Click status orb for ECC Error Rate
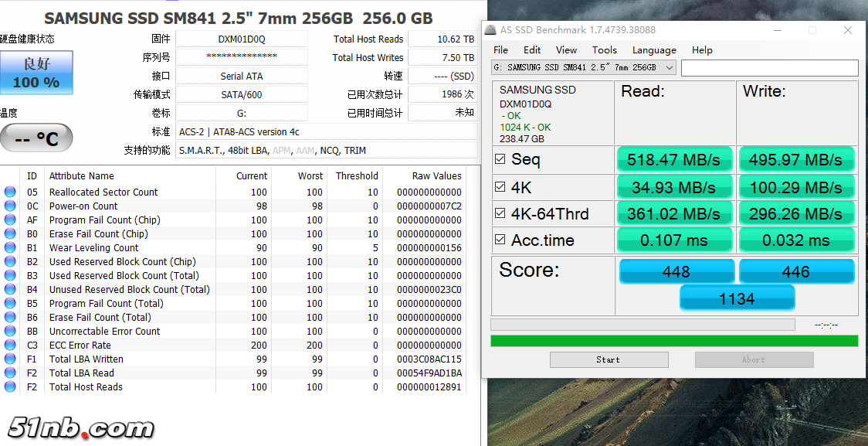This screenshot has width=868, height=446. 10,345
